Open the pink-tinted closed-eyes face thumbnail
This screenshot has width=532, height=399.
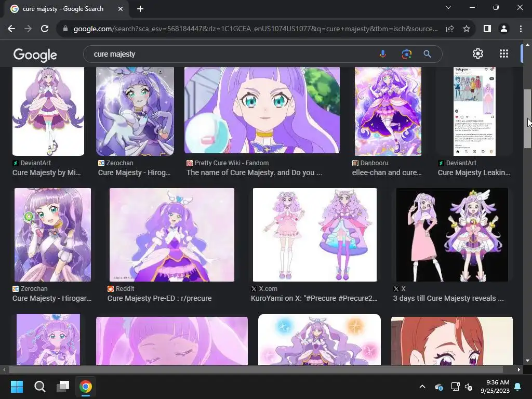tap(171, 341)
